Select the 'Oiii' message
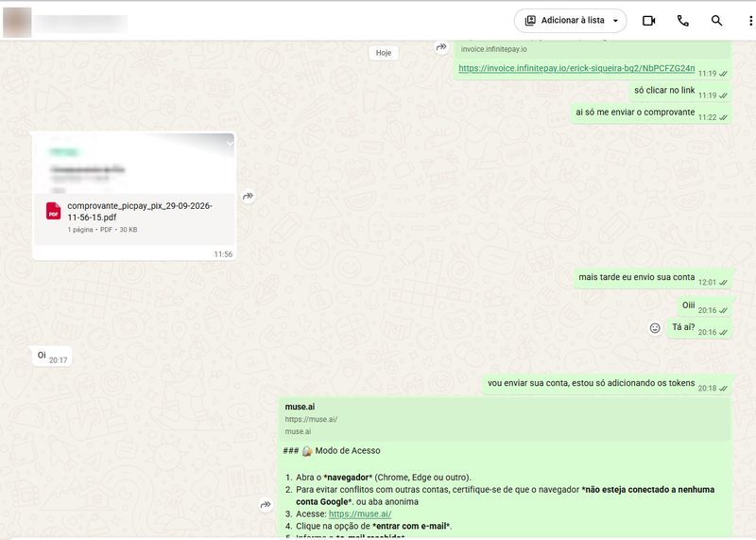 pyautogui.click(x=704, y=306)
